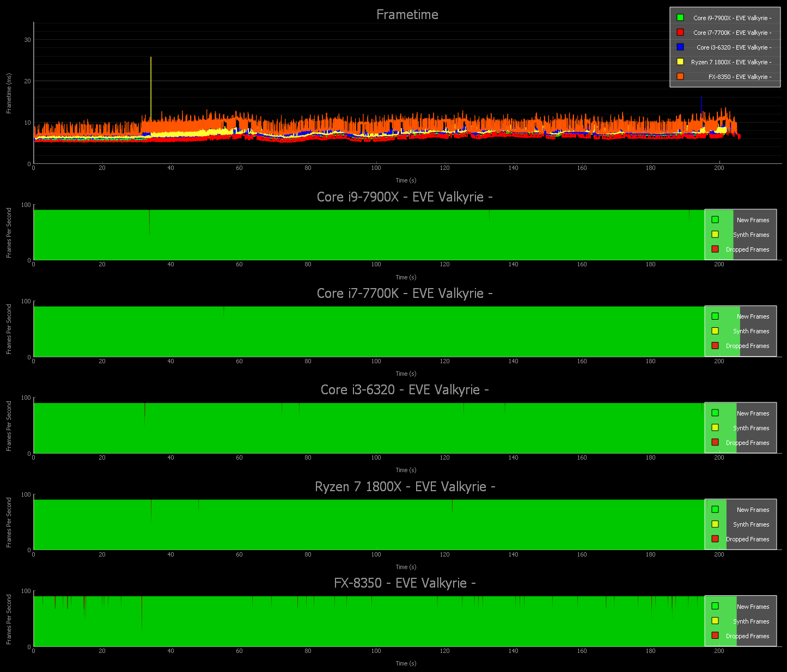Screen dimensions: 787x672
Task: Select 'Core i7-7700K - EVE Valkyrie -' legend label
Action: pos(732,33)
